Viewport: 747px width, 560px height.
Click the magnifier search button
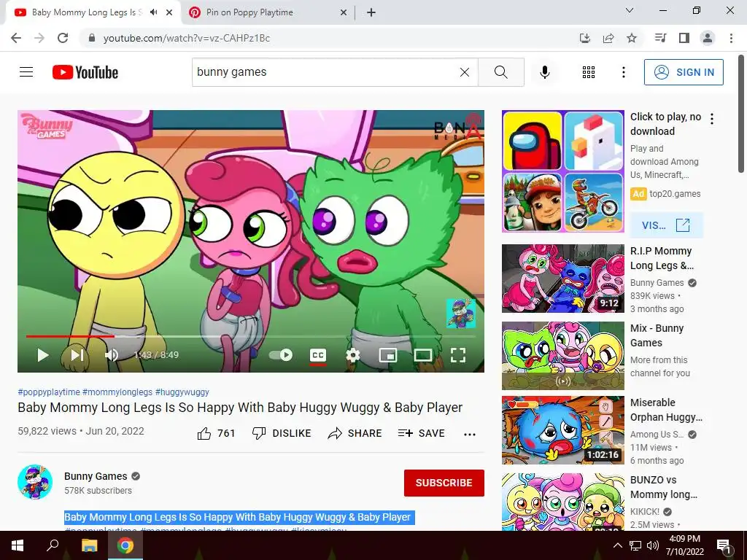500,72
